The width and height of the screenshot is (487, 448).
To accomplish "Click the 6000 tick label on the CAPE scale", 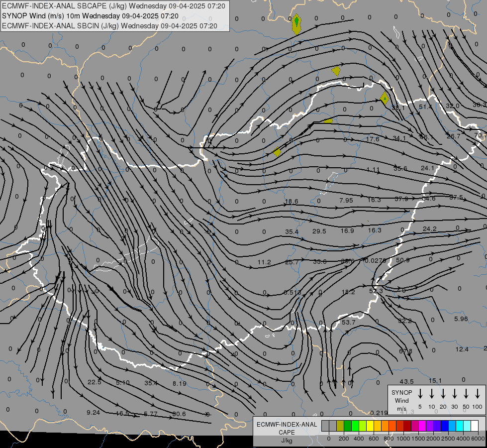I will [479, 439].
